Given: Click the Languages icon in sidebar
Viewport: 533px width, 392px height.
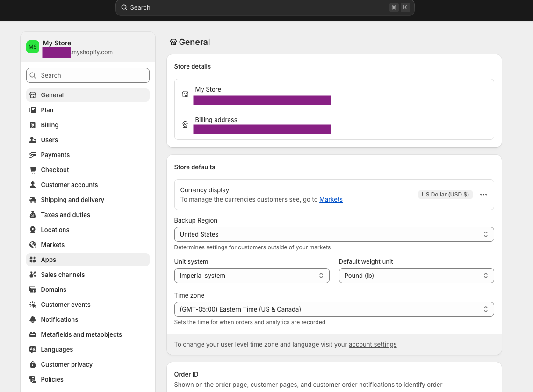Looking at the screenshot, I should click(x=33, y=349).
